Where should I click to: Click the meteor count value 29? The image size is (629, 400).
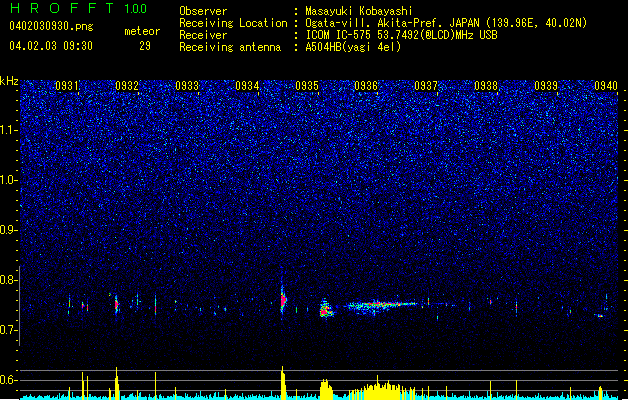pos(145,46)
